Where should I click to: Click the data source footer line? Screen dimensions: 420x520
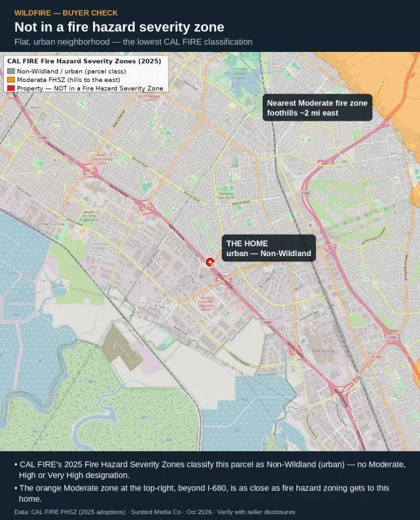coord(155,512)
